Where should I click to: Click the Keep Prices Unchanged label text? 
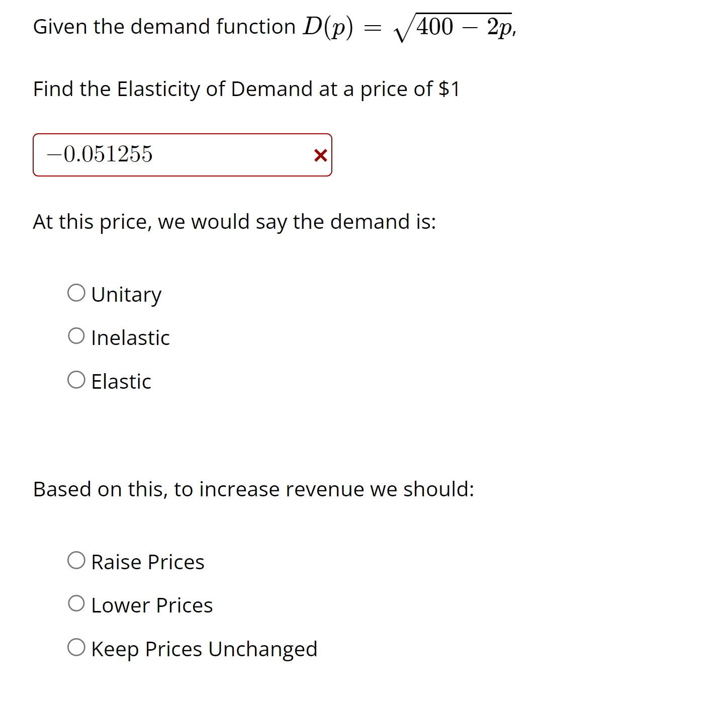[204, 649]
